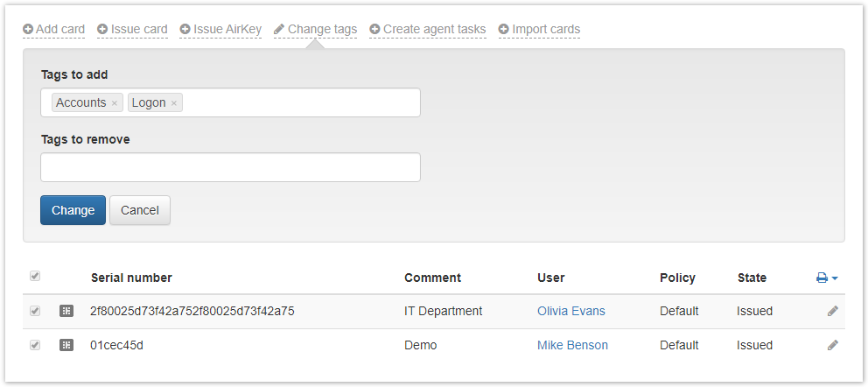Image resolution: width=868 pixels, height=387 pixels.
Task: Open the Olivia Evans user link
Action: coord(570,311)
